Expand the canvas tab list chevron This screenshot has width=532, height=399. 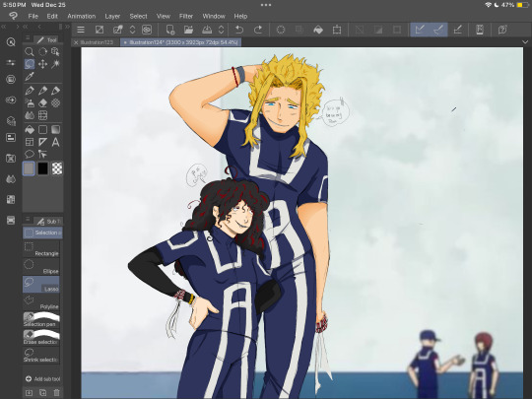(525, 42)
